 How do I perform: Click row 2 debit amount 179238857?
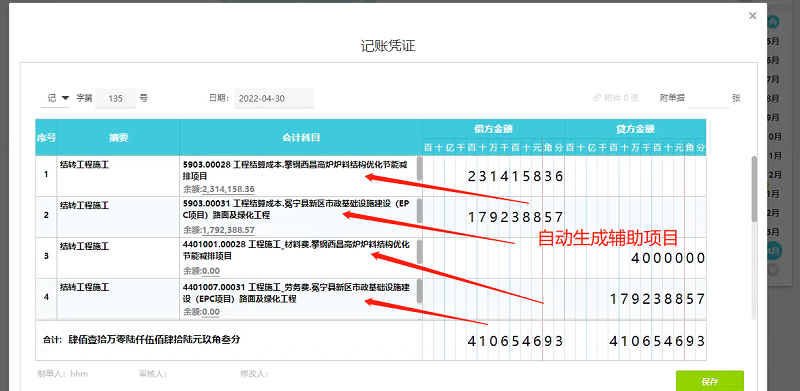[515, 217]
